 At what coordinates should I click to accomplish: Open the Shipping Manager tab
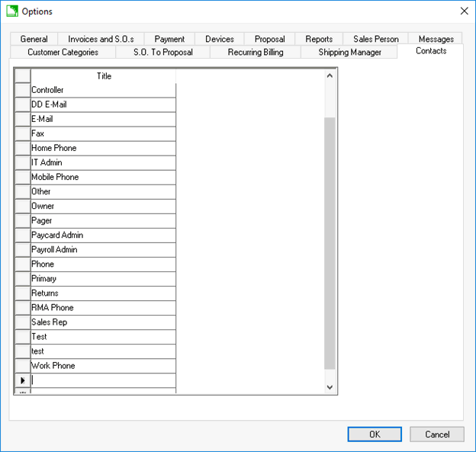pos(349,53)
